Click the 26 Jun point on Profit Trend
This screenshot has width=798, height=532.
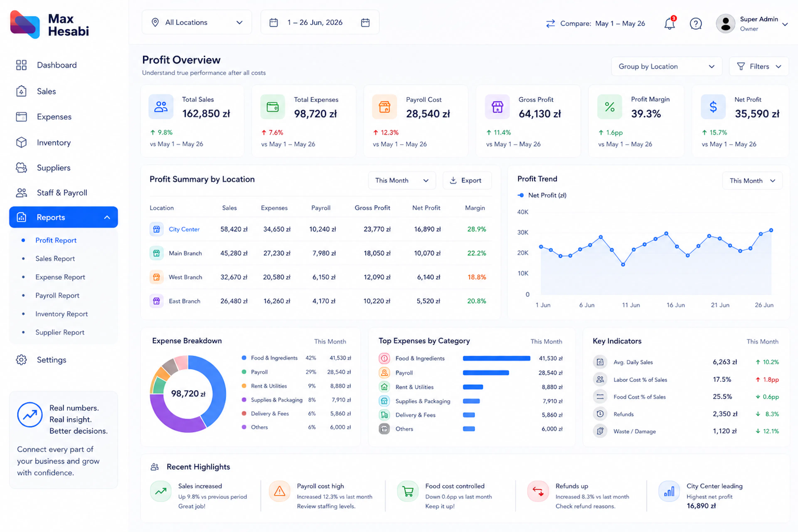771,230
